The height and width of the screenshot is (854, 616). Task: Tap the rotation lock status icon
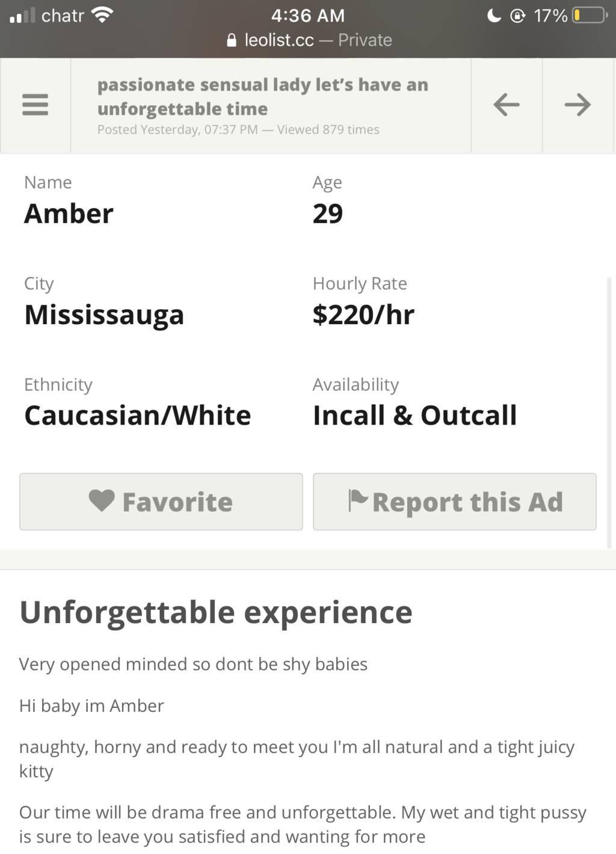(517, 15)
